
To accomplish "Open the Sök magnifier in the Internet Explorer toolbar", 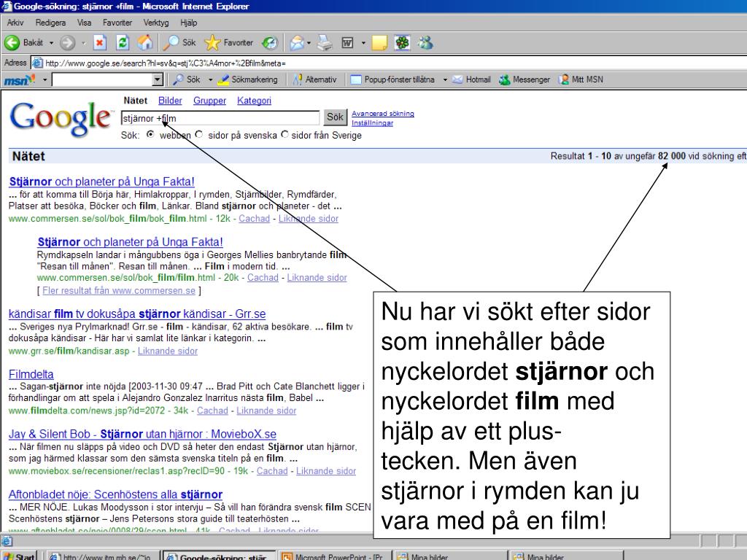I will coord(179,43).
